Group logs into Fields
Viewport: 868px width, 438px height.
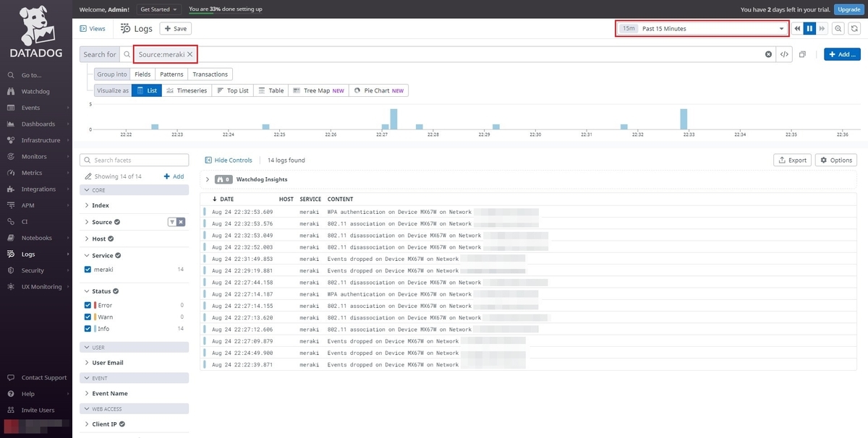tap(142, 74)
